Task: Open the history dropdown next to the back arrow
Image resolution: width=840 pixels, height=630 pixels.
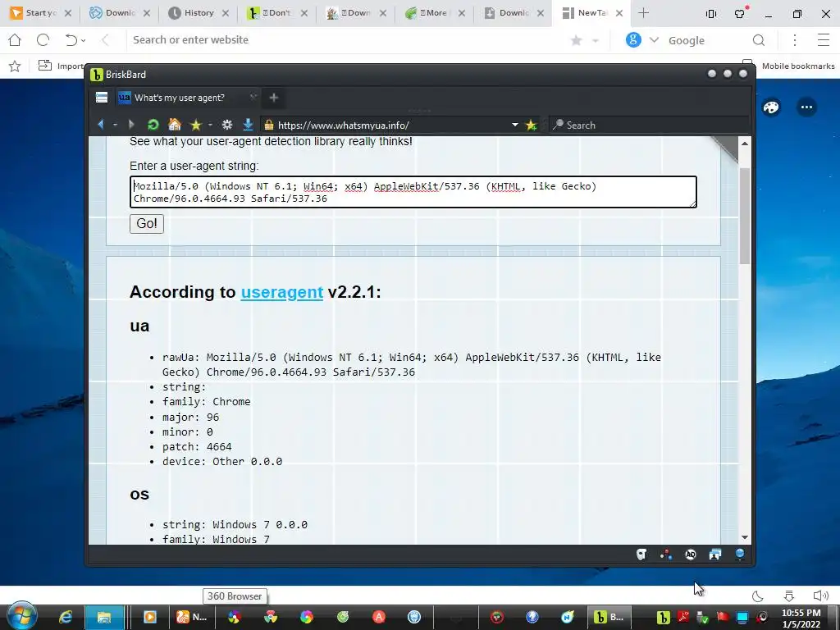Action: [x=115, y=125]
